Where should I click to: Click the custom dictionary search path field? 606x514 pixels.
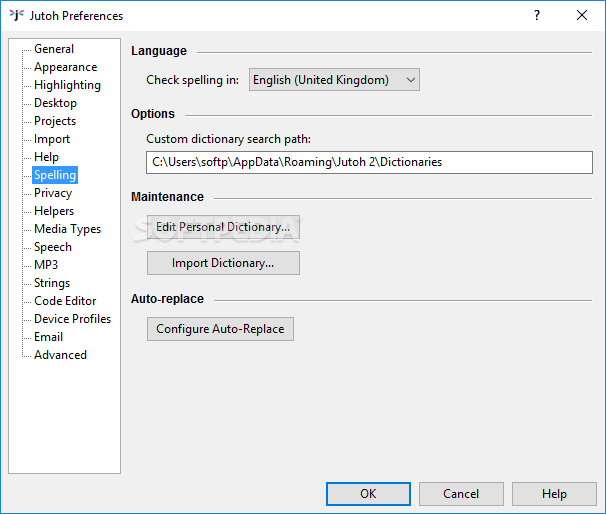coord(369,162)
